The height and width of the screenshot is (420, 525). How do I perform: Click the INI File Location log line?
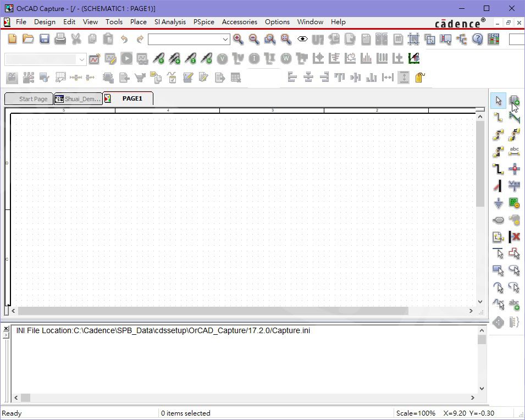[x=163, y=330]
